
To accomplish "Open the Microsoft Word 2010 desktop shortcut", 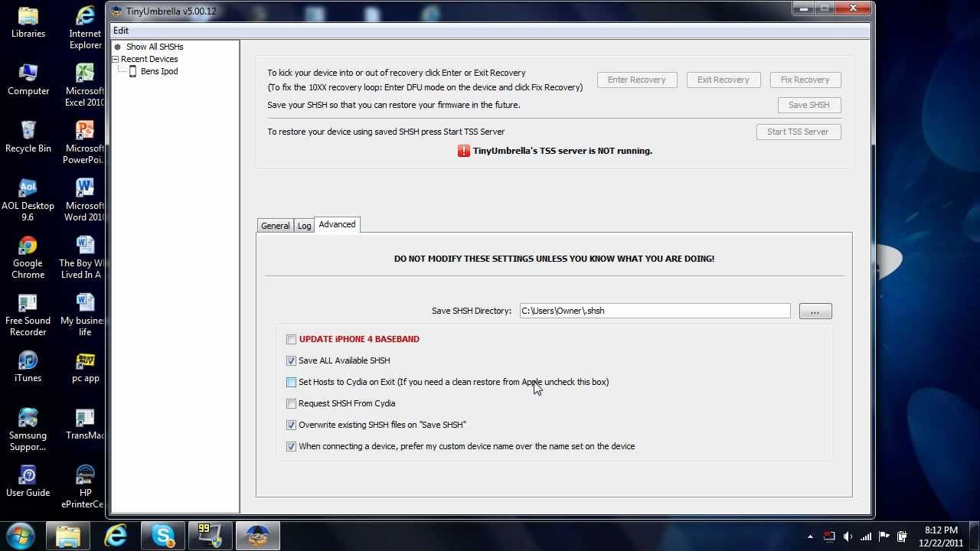I will [85, 201].
